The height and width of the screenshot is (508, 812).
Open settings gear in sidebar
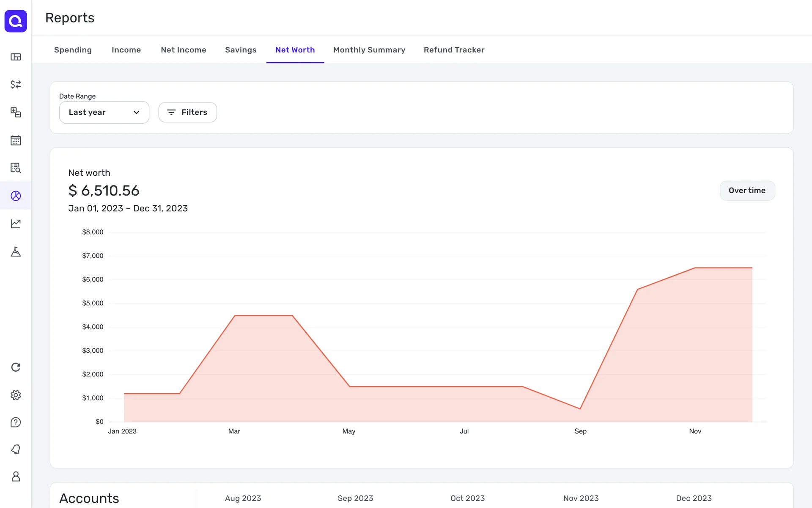pyautogui.click(x=16, y=395)
